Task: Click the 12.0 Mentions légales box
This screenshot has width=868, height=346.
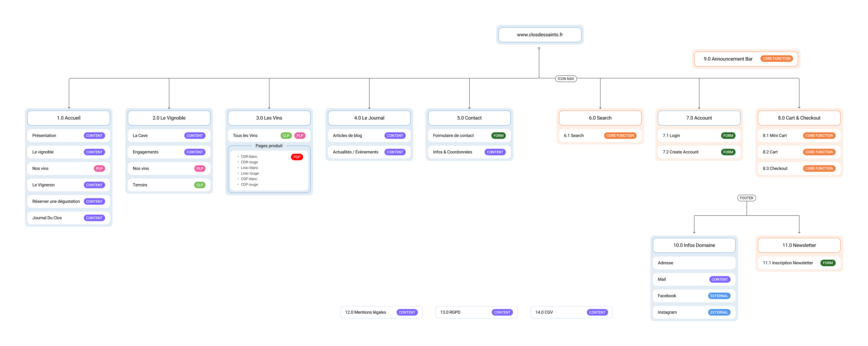Action: [365, 312]
